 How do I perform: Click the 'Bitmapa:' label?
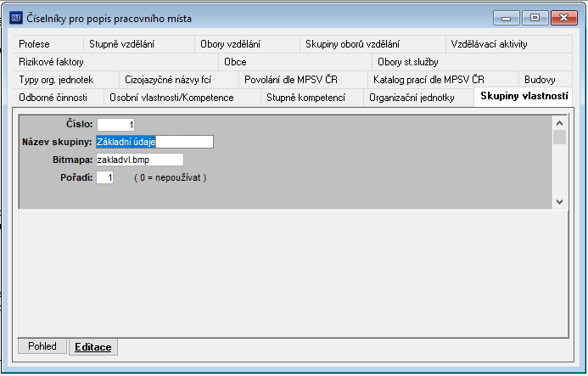tap(72, 160)
